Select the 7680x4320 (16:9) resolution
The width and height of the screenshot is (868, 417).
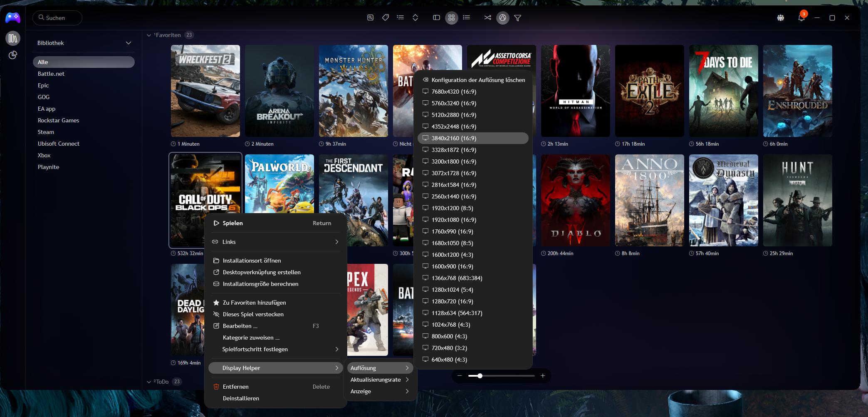[x=473, y=92]
